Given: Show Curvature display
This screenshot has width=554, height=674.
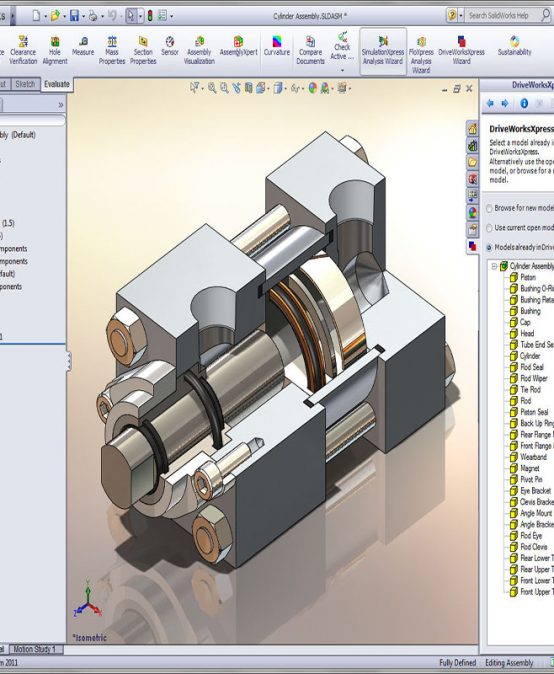Looking at the screenshot, I should click(277, 46).
